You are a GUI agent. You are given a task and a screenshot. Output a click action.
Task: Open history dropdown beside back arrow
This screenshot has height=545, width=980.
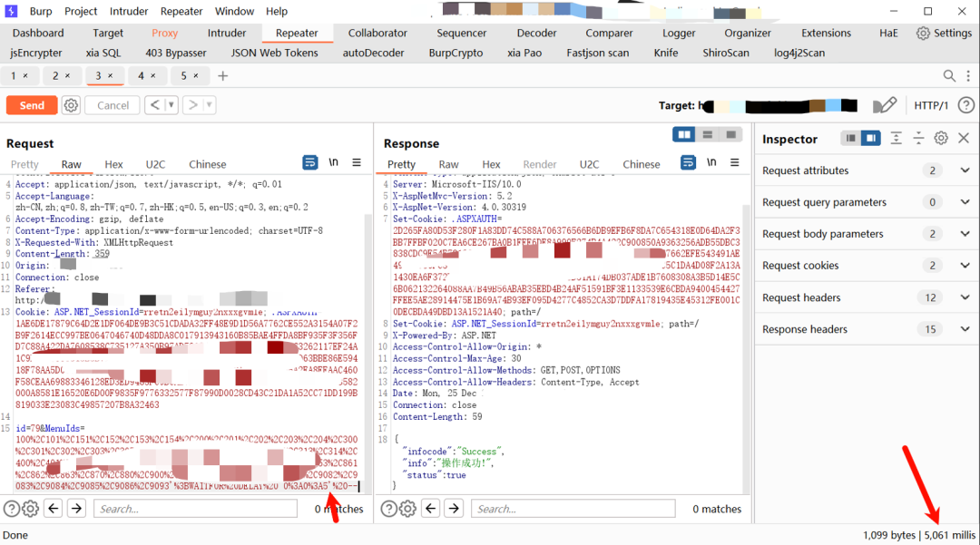[171, 105]
